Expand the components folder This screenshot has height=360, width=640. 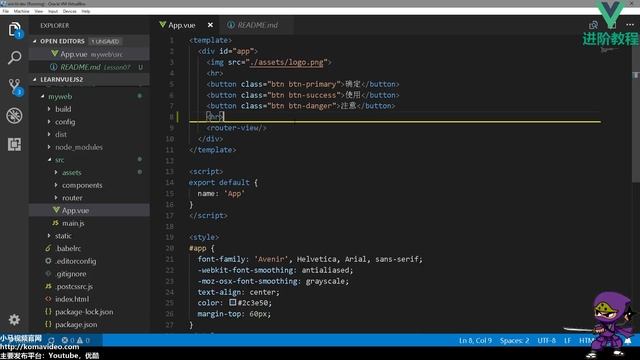point(82,185)
